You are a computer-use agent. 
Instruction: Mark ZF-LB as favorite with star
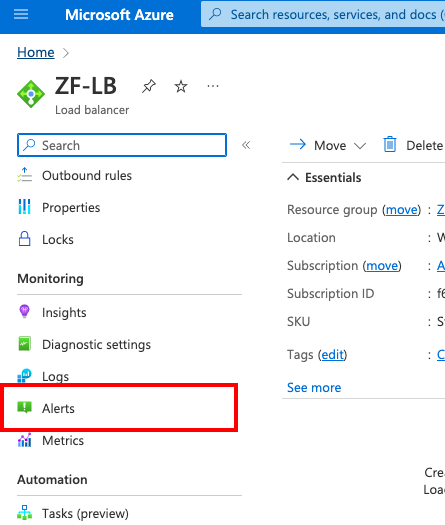pos(181,87)
